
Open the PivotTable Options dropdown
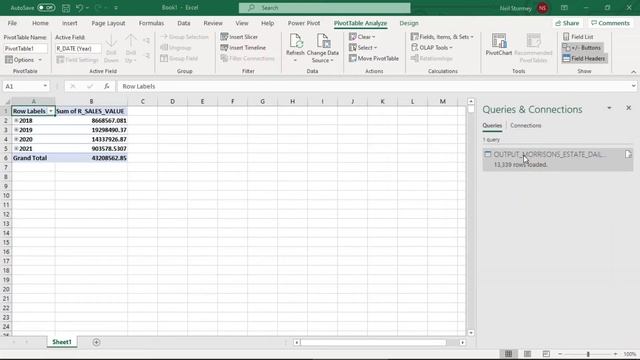tap(24, 60)
